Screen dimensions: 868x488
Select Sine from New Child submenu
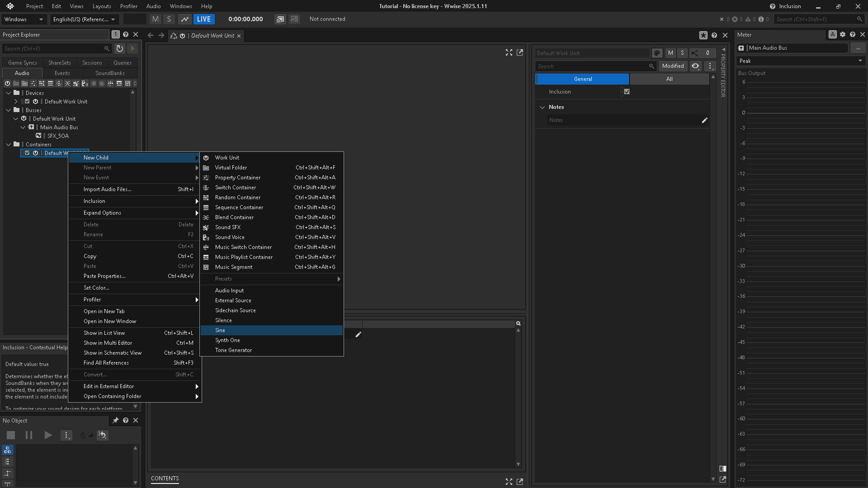pyautogui.click(x=271, y=330)
